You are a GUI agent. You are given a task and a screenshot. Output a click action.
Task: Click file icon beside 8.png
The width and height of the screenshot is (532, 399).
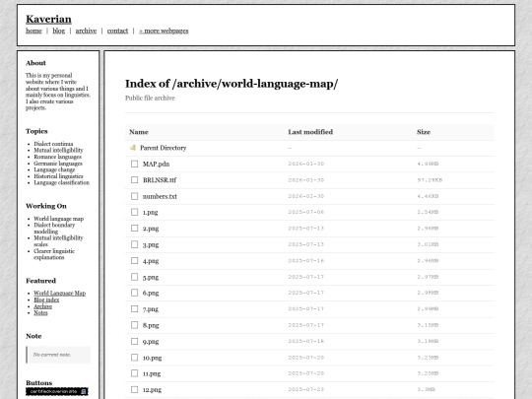point(134,325)
